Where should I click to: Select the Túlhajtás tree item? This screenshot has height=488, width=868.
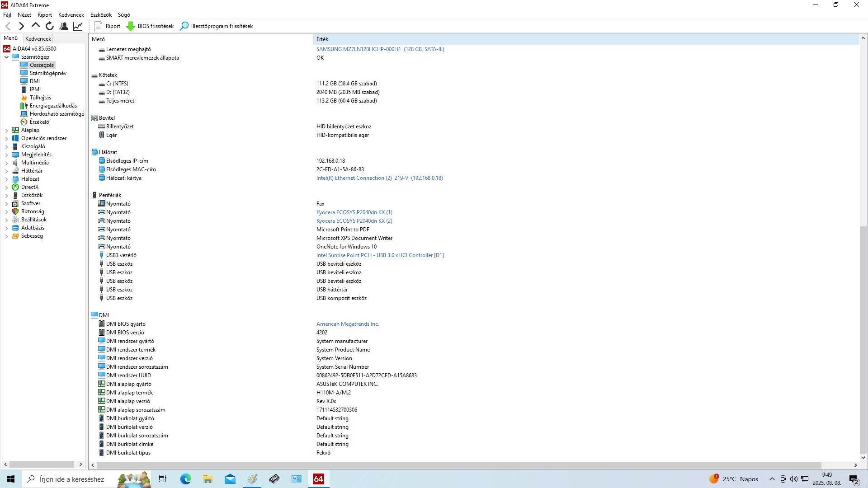point(40,98)
